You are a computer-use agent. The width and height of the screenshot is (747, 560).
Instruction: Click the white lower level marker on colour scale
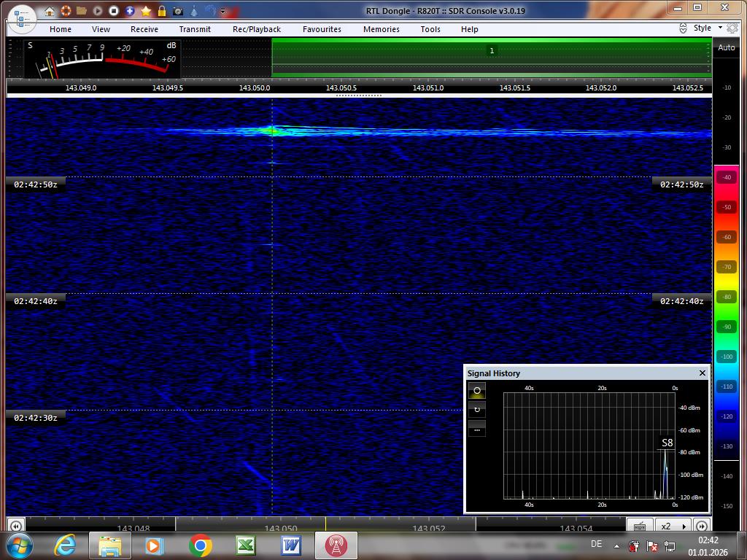(726, 461)
